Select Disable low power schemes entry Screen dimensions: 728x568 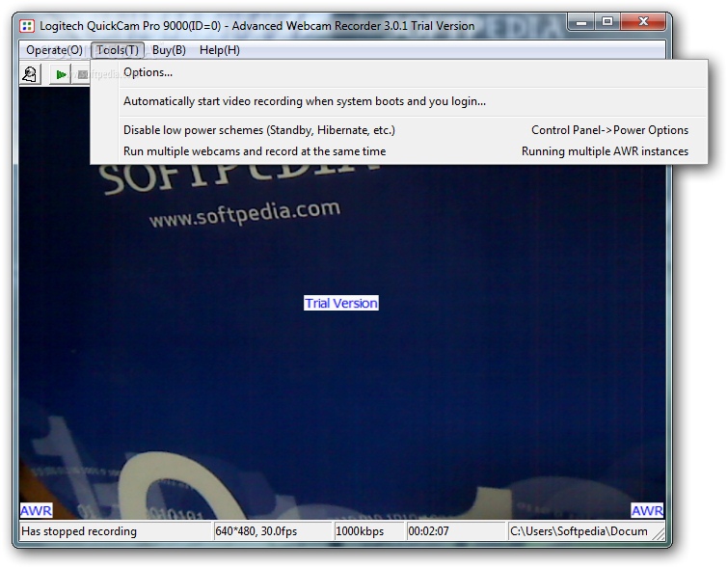(399, 130)
